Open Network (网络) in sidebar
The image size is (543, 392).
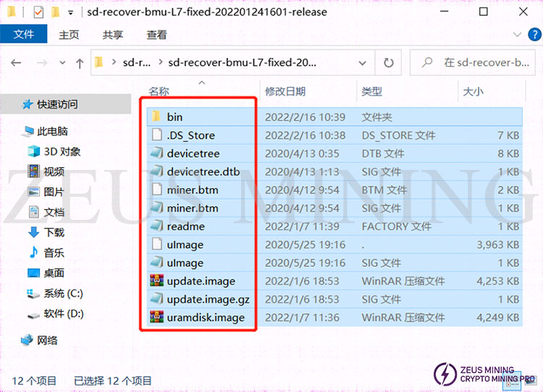point(40,341)
